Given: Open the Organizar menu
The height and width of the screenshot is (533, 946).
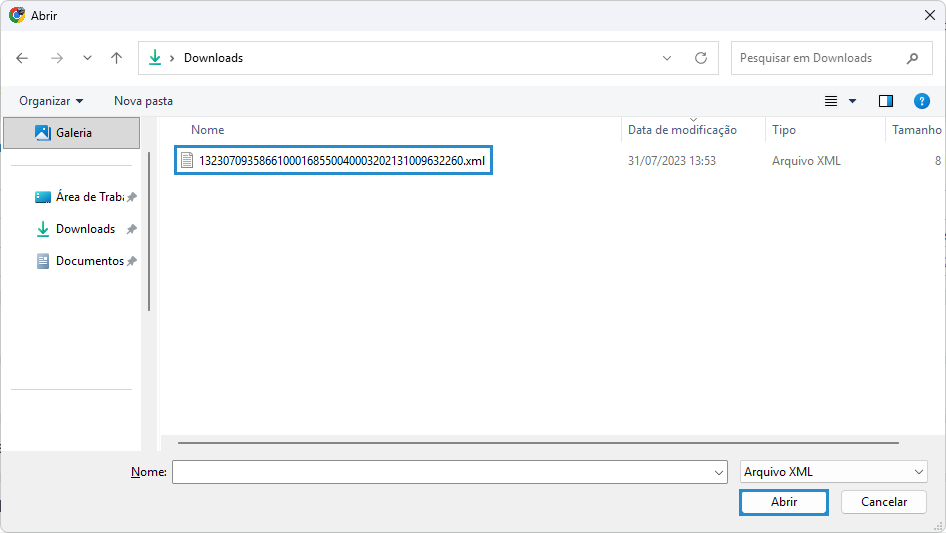Looking at the screenshot, I should point(51,101).
